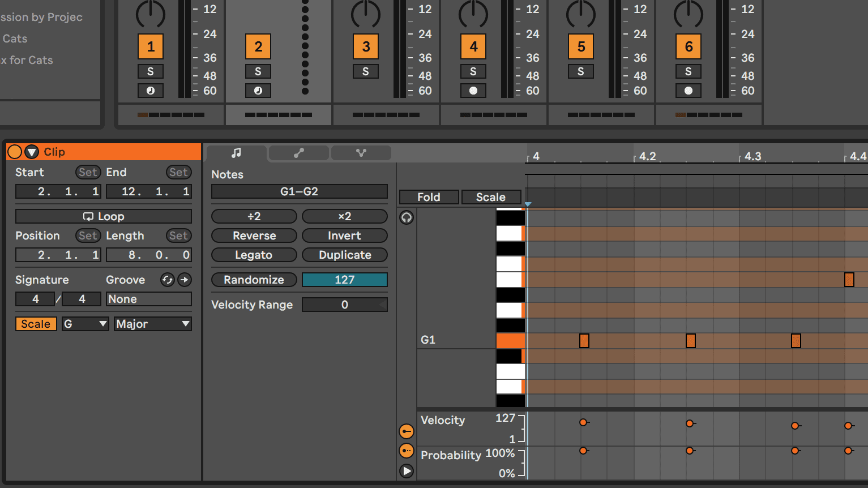
Task: Toggle track 2 activator button
Action: [258, 46]
